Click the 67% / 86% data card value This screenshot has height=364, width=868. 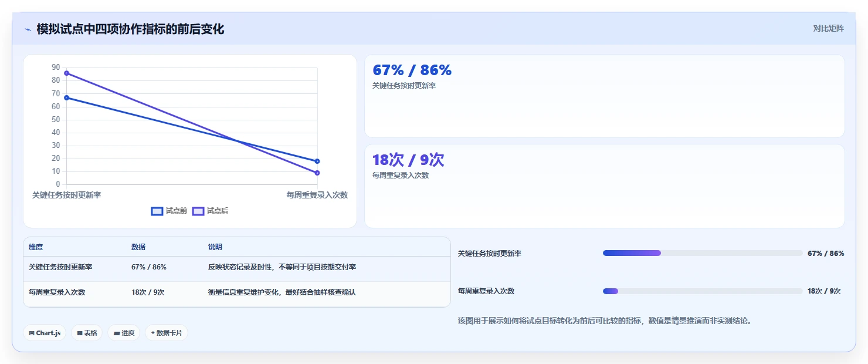412,70
